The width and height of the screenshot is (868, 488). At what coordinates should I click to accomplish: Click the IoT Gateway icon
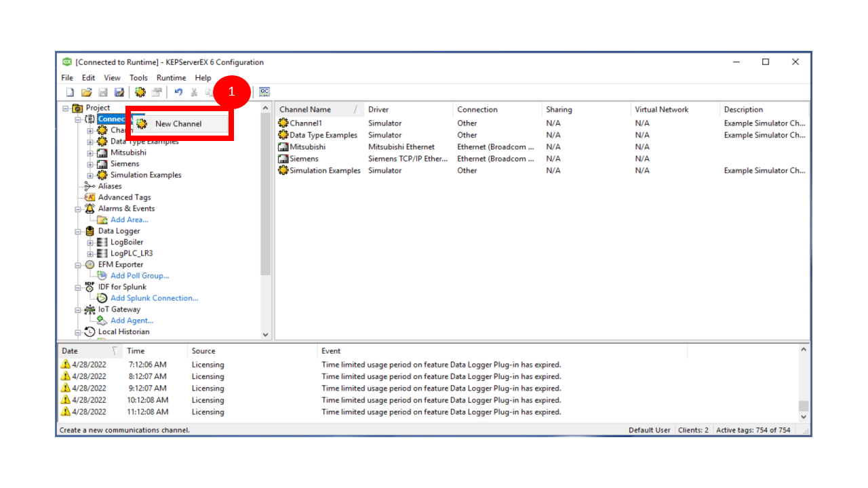point(90,309)
